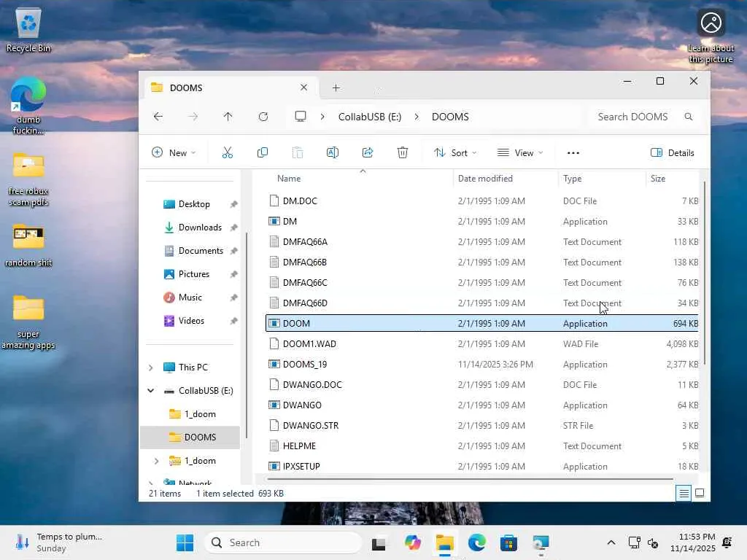Click the taskbar Search box
Image resolution: width=747 pixels, height=560 pixels.
point(283,542)
